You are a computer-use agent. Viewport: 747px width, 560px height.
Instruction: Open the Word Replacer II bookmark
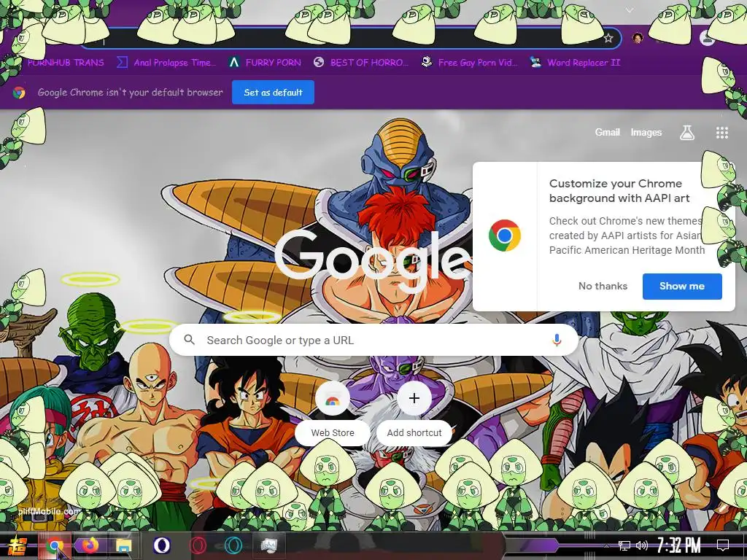[575, 63]
